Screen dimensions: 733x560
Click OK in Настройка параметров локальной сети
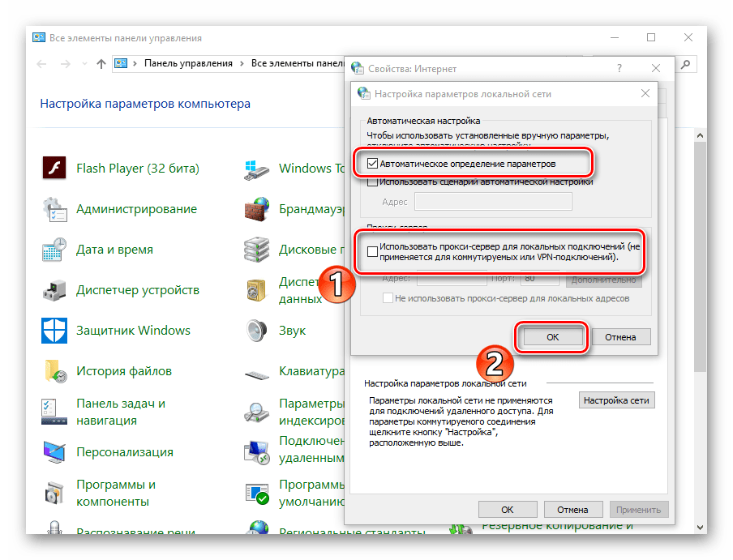click(553, 337)
